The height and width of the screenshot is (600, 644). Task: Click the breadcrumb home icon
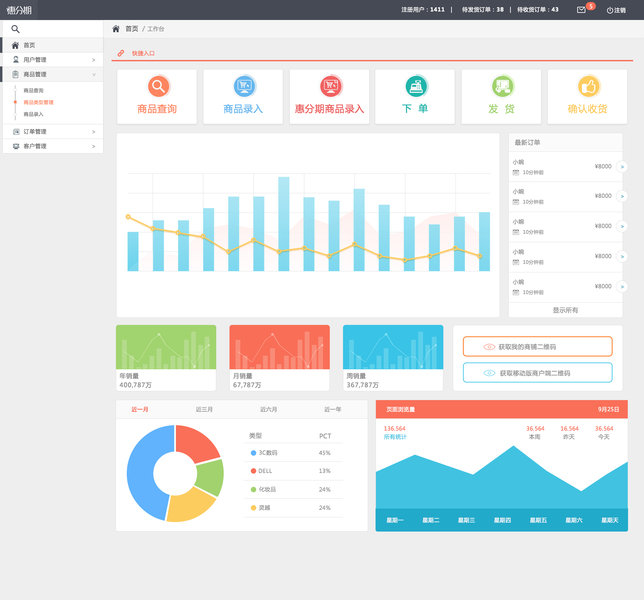[116, 29]
